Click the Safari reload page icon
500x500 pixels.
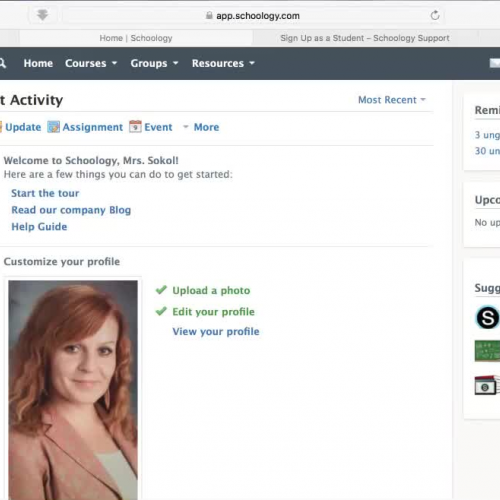(435, 15)
